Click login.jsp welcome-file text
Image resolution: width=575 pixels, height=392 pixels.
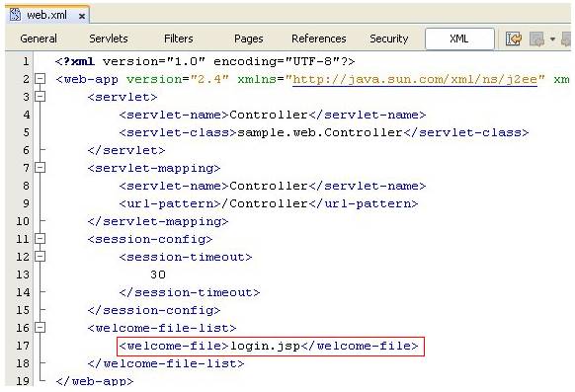click(x=265, y=346)
